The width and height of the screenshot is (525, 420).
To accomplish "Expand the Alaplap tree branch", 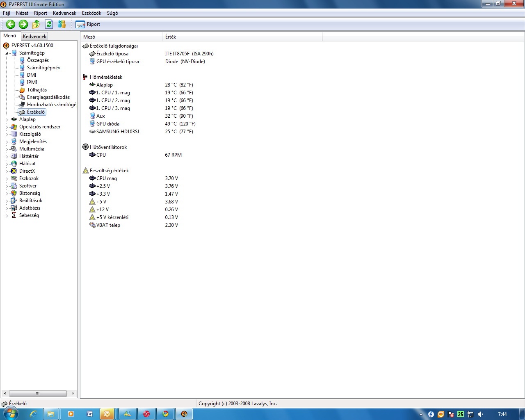I will 7,120.
